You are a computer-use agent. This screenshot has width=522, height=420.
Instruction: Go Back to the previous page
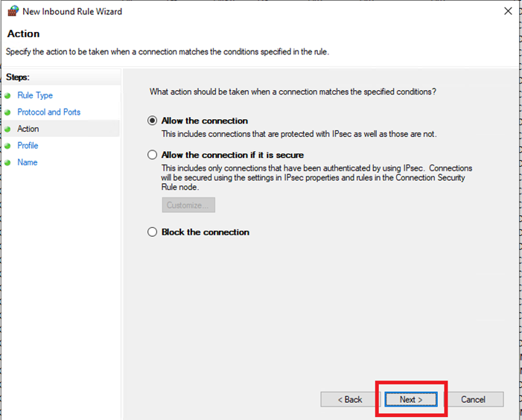349,399
